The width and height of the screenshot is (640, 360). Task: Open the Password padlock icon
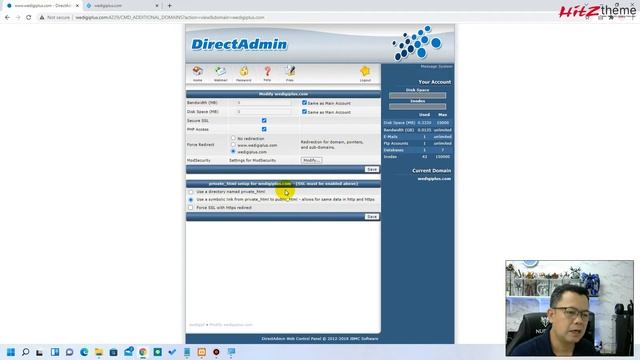(x=244, y=72)
